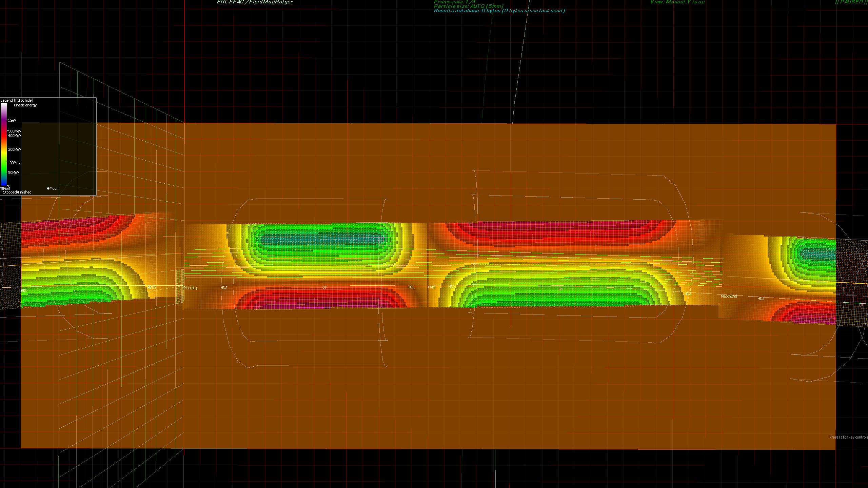Click the View: Manual, Y is up text

point(677,2)
